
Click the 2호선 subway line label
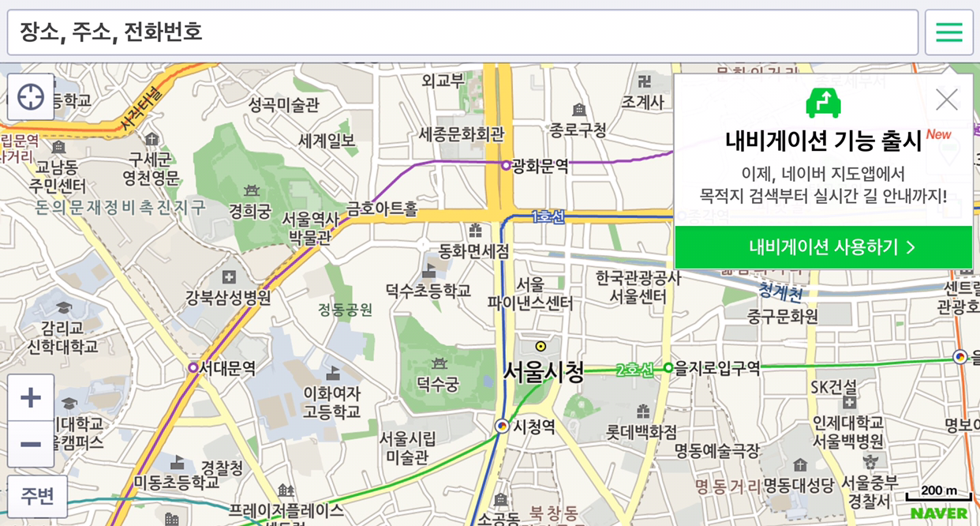635,369
